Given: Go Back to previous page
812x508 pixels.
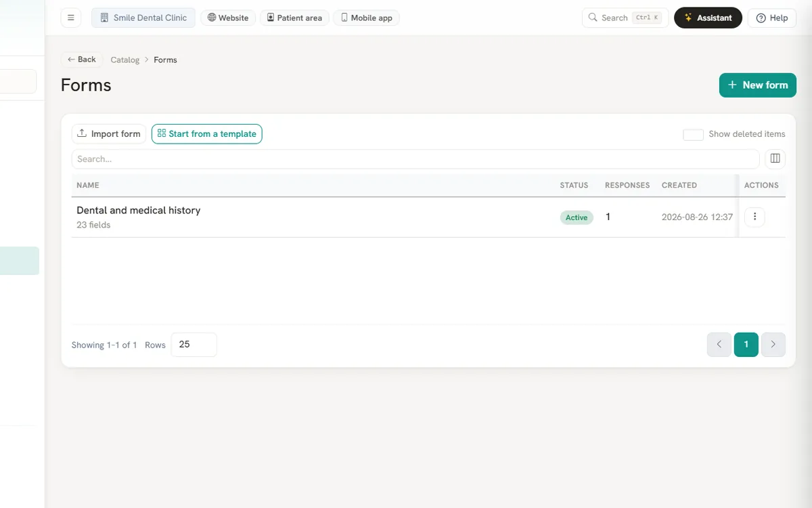Looking at the screenshot, I should (x=82, y=60).
